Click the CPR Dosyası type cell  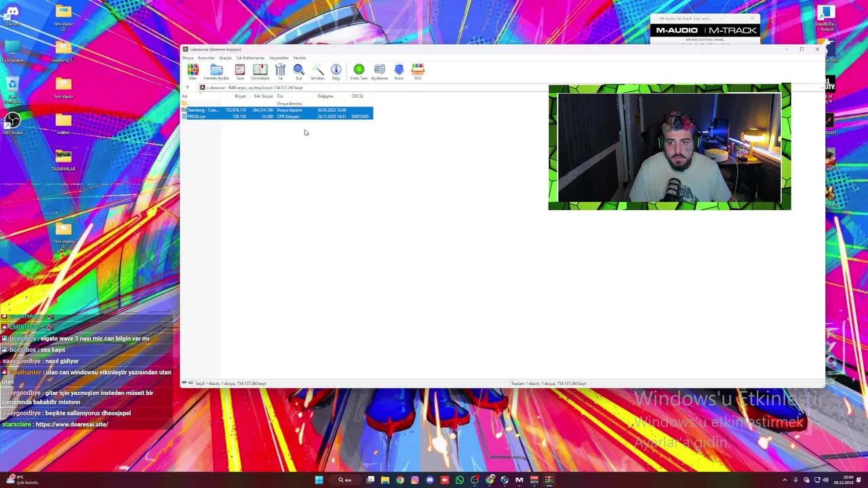tap(288, 117)
